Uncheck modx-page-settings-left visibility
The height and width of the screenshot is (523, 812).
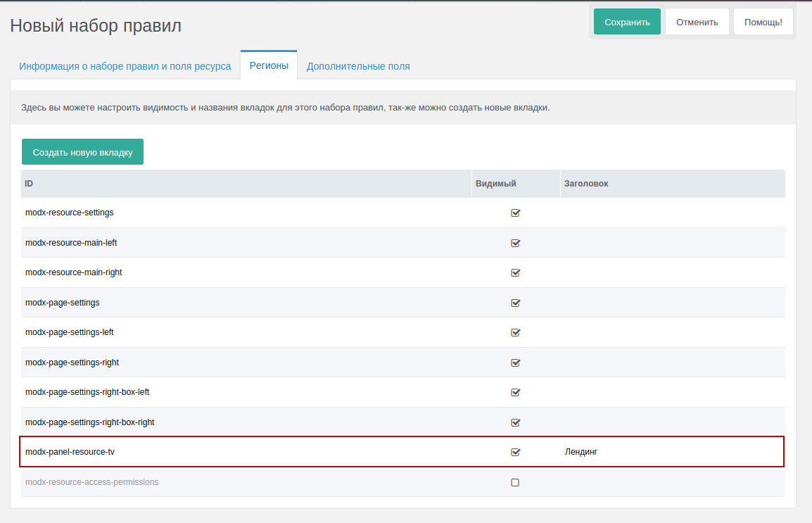click(x=515, y=332)
